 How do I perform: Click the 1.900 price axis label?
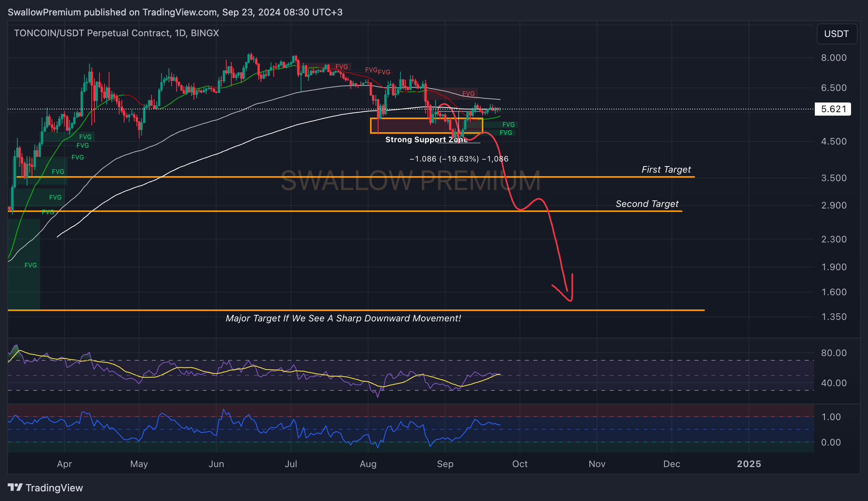[x=834, y=267]
